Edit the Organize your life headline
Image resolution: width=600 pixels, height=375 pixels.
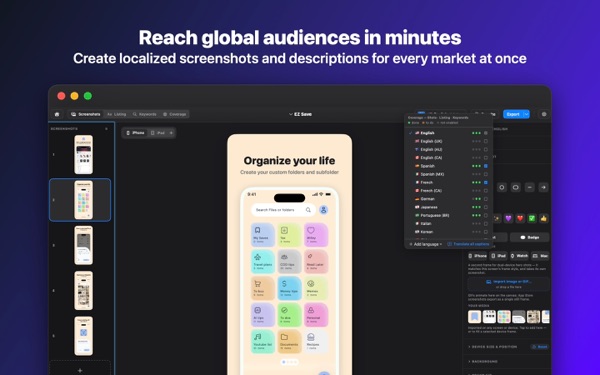click(289, 161)
